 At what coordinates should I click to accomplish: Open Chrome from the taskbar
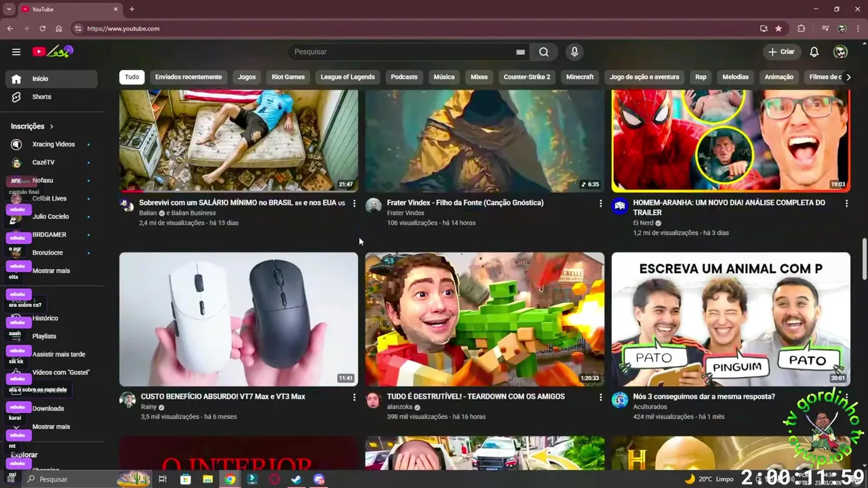231,479
